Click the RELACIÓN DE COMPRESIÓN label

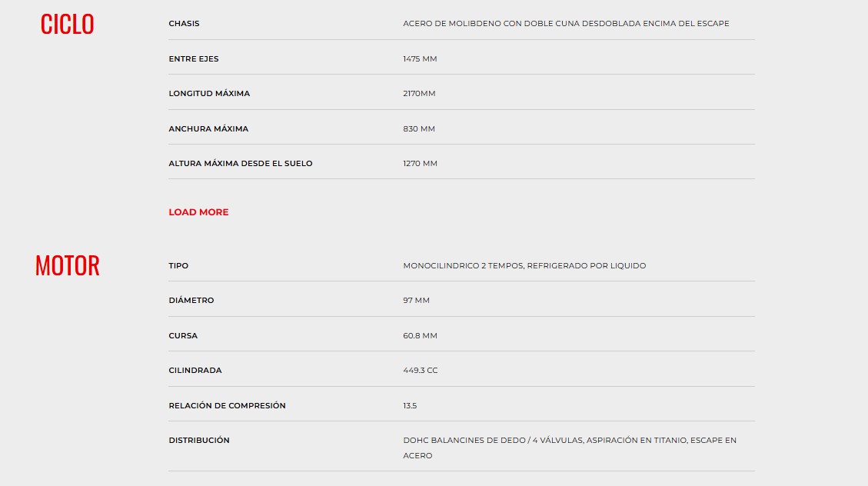click(x=227, y=406)
